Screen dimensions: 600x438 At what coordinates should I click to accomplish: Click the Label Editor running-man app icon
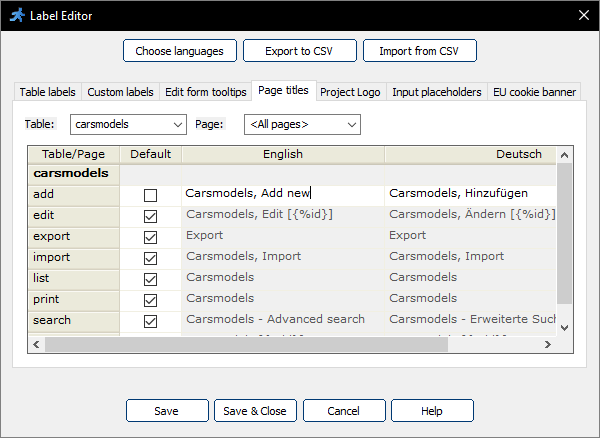(17, 15)
